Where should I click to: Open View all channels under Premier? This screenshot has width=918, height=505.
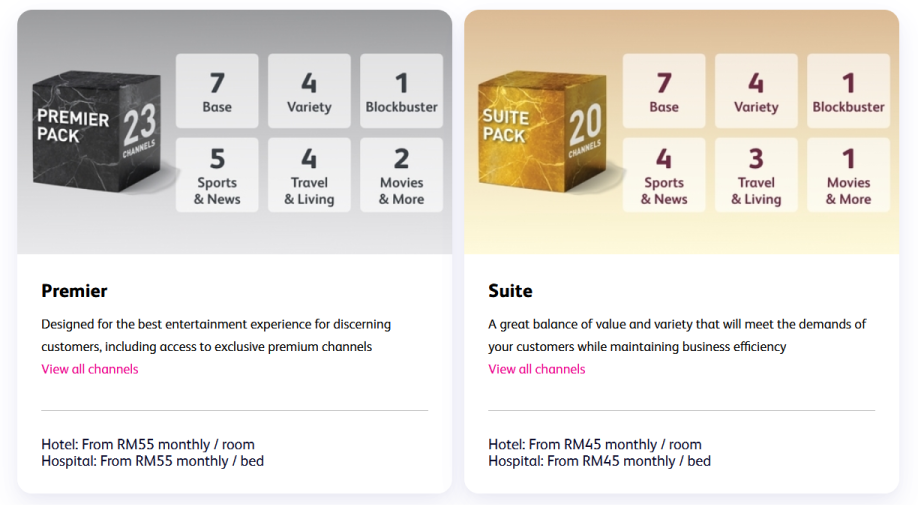tap(90, 369)
